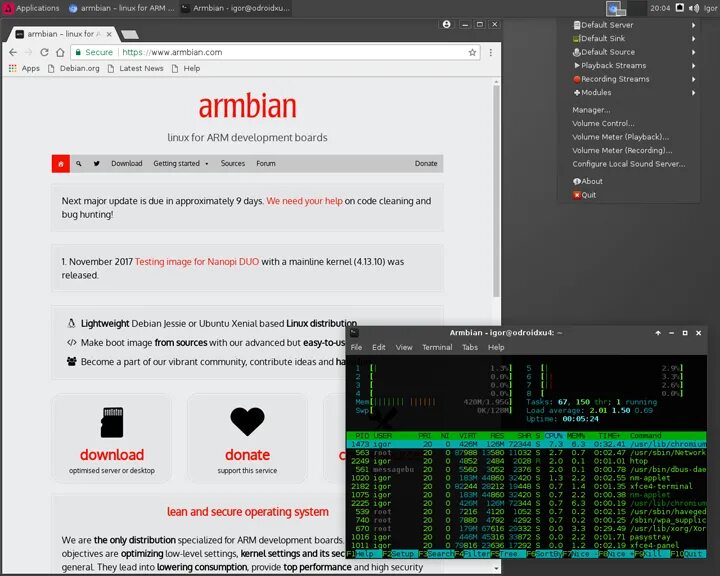Expand the Playback Streams submenu
The height and width of the screenshot is (576, 720).
point(629,66)
